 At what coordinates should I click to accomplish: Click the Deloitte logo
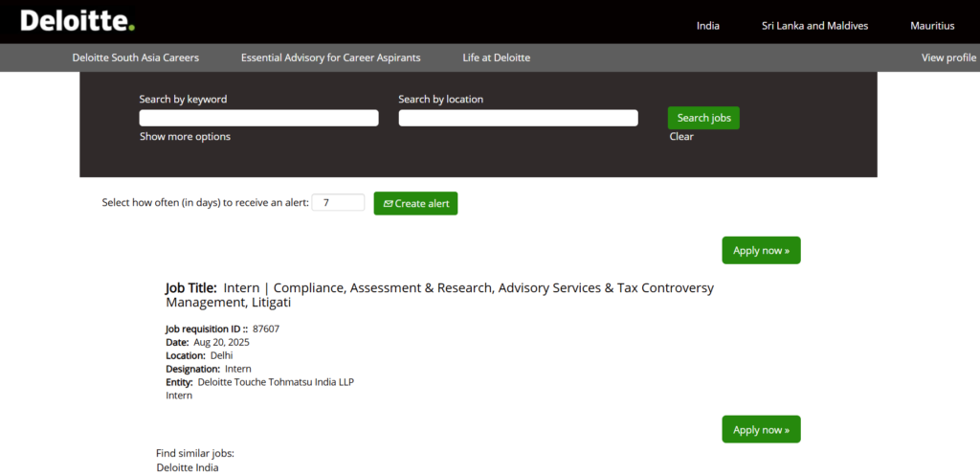click(x=78, y=21)
